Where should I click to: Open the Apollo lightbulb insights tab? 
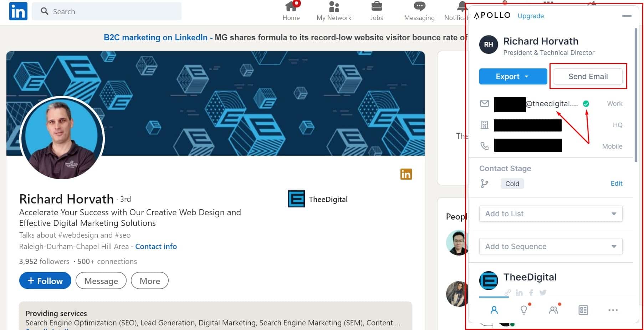[524, 310]
